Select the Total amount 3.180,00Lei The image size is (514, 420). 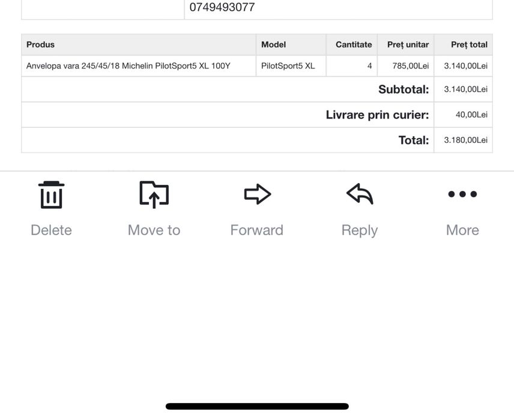click(x=466, y=140)
